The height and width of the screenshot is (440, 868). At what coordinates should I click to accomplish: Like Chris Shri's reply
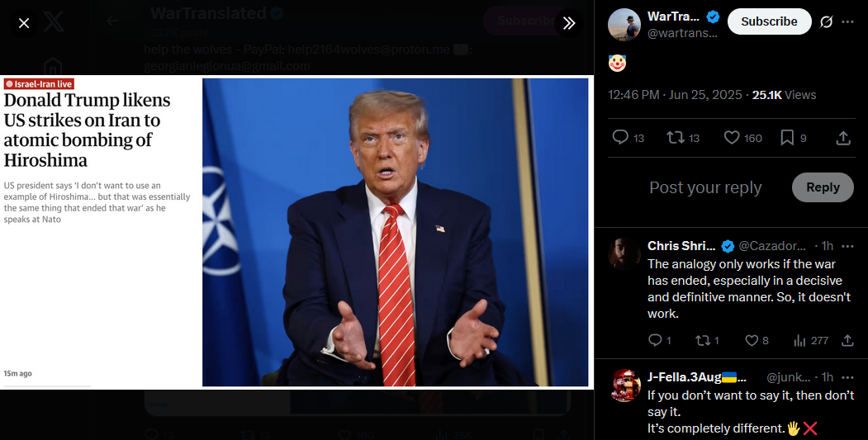click(752, 340)
